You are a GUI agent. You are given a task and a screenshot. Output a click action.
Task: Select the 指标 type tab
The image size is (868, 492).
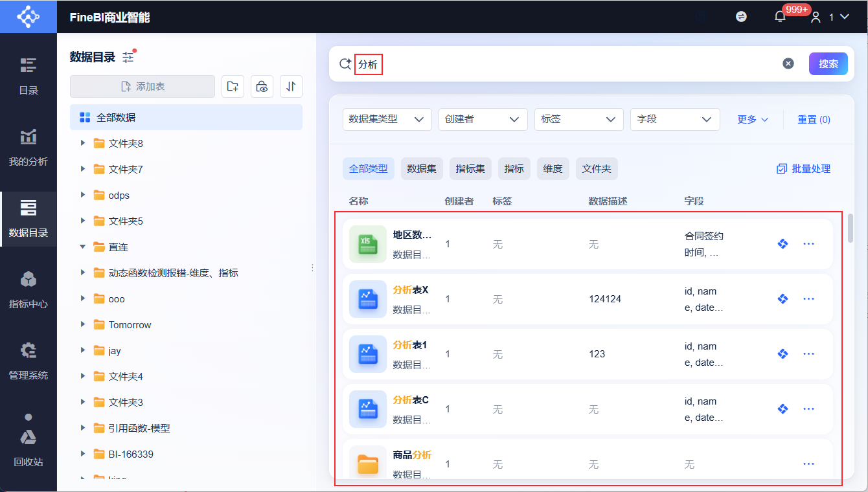point(514,168)
